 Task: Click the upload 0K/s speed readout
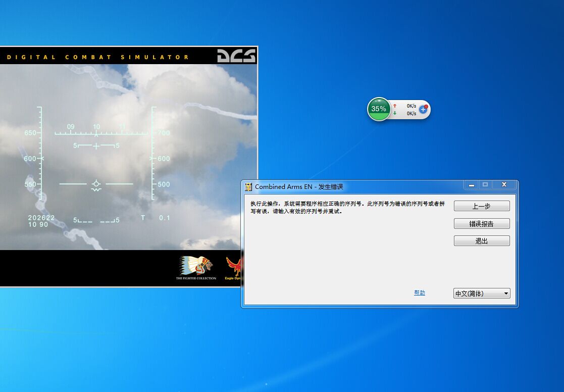coord(411,106)
